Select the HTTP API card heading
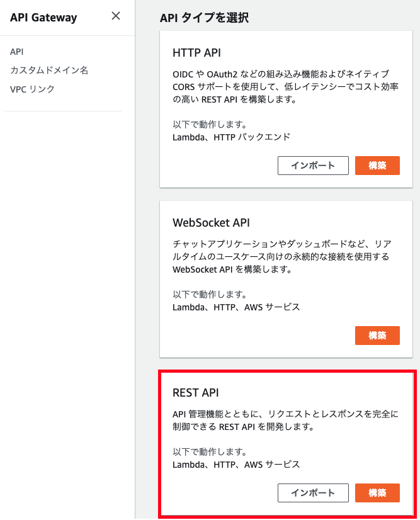 pyautogui.click(x=196, y=53)
